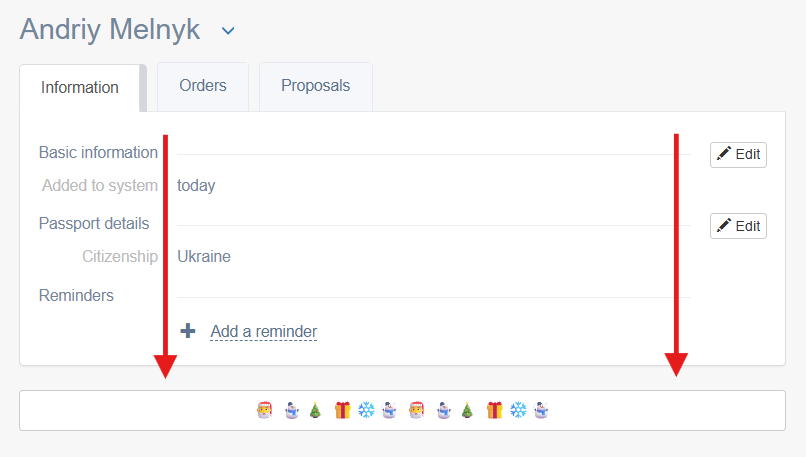Click the rightmost snowman icon
This screenshot has width=806, height=457.
point(541,410)
